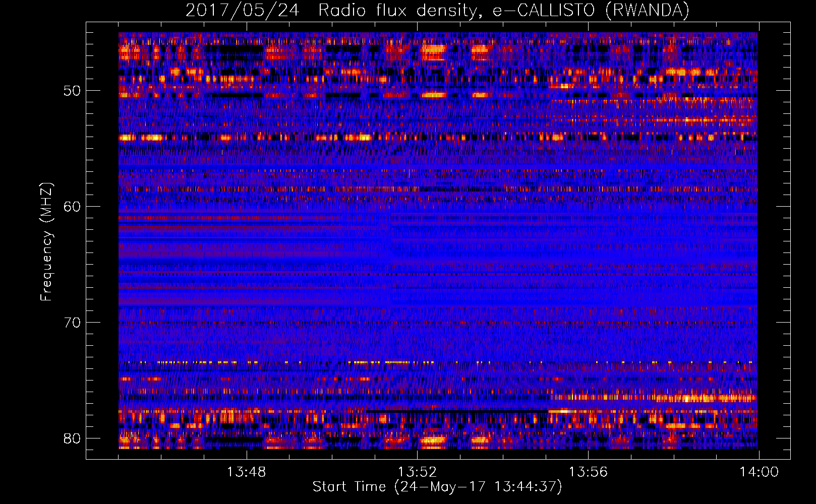The height and width of the screenshot is (504, 816).
Task: Click the 'Frequency (MHZ)' axis label
Action: click(x=46, y=242)
